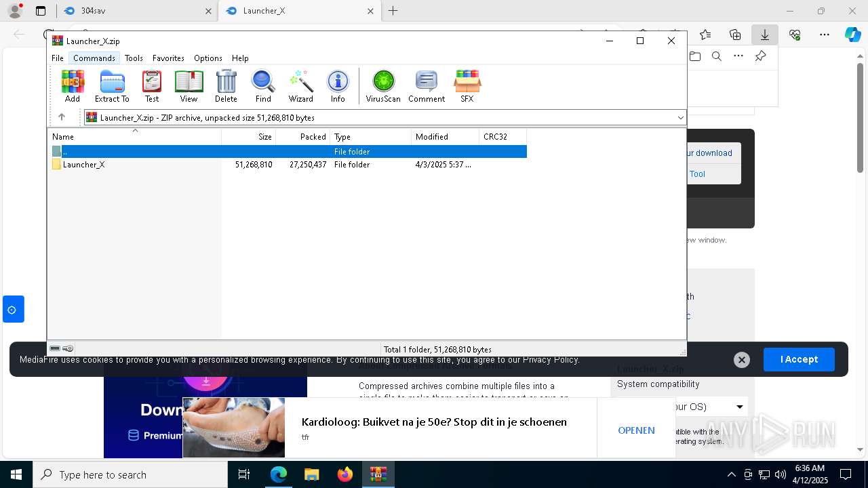
Task: Open Edge Favorites star icon
Action: click(705, 35)
